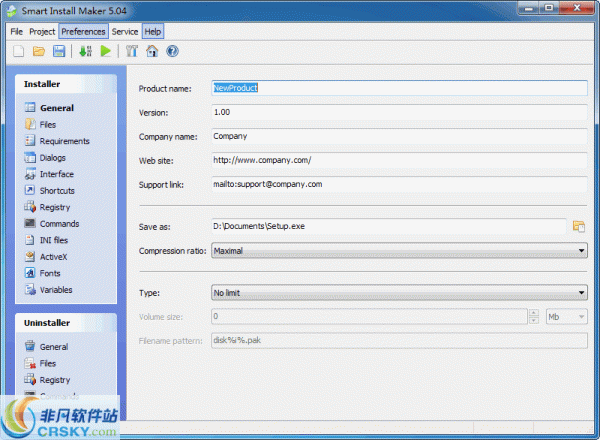Image resolution: width=600 pixels, height=440 pixels.
Task: Click the New project toolbar icon
Action: tap(18, 51)
